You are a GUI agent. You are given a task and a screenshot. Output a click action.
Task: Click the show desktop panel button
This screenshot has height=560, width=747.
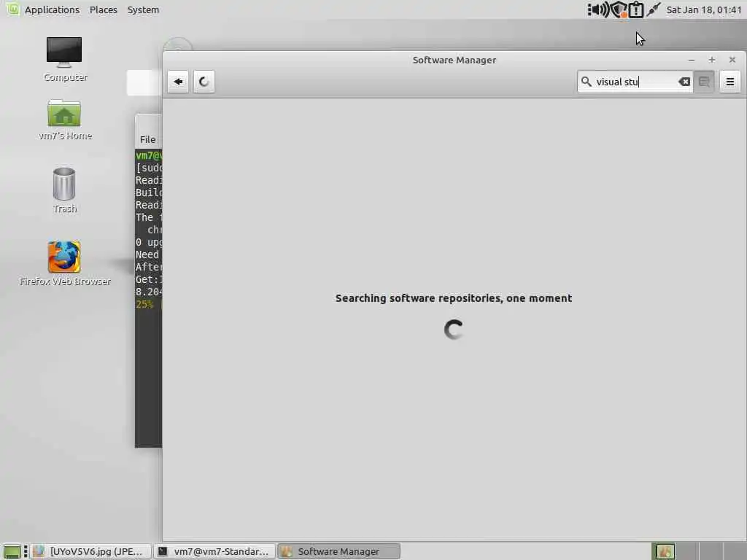point(12,551)
